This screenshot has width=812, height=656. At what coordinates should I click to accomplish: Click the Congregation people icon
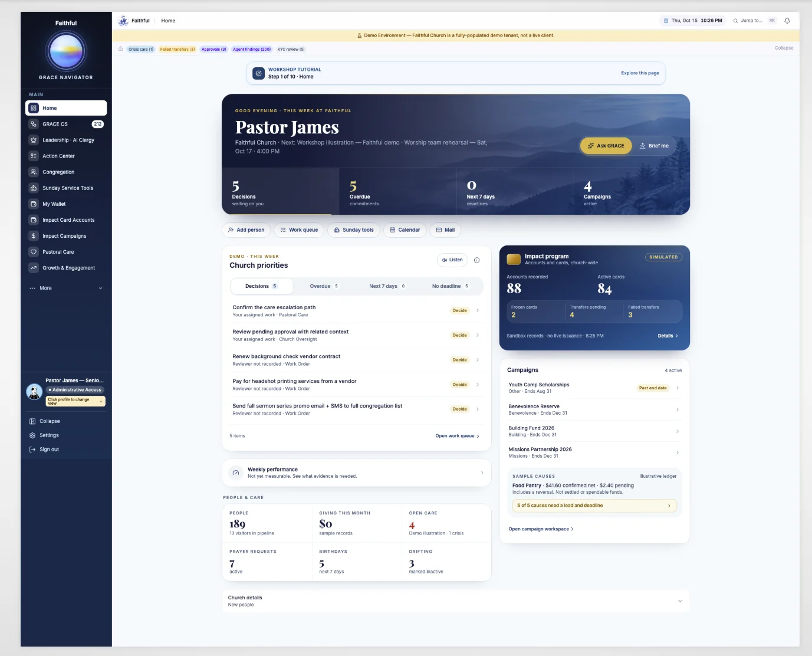[x=34, y=172]
